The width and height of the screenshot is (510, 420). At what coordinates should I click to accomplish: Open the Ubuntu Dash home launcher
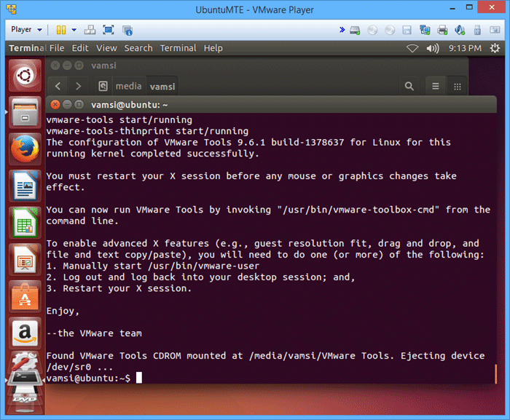tap(25, 76)
